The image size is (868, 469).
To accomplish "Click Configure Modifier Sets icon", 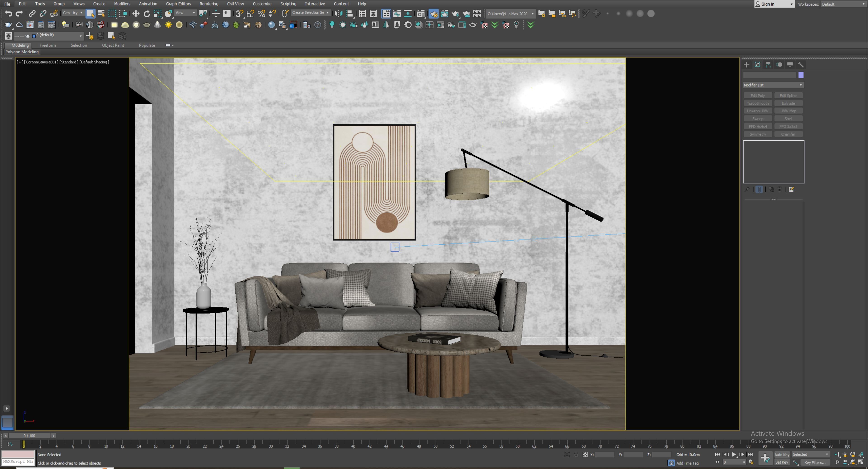I will pyautogui.click(x=792, y=190).
